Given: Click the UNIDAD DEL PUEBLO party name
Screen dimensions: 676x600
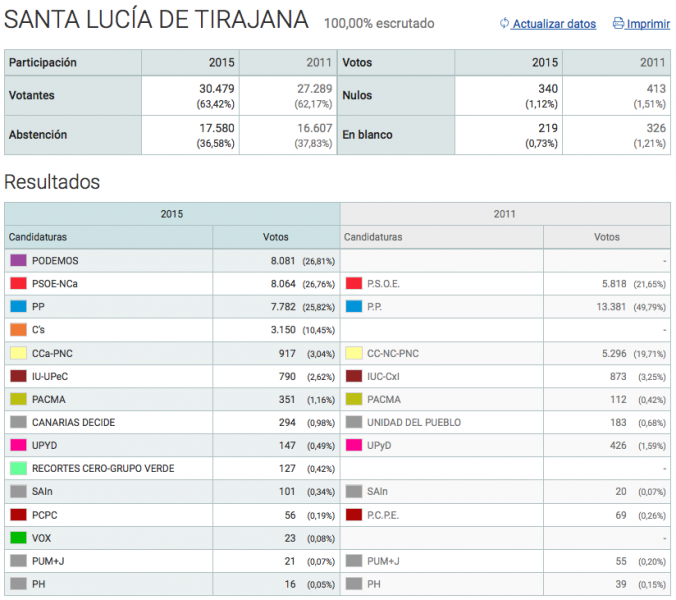Looking at the screenshot, I should pos(414,422).
